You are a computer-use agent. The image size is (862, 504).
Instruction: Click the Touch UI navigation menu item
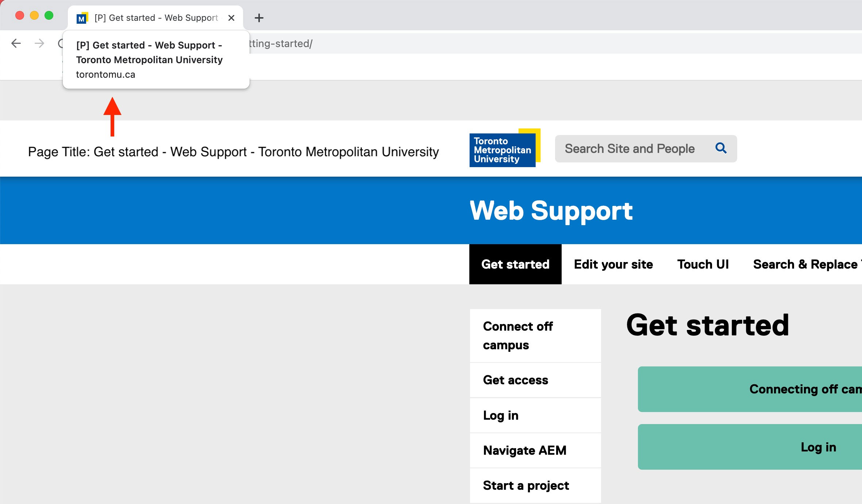(x=704, y=264)
